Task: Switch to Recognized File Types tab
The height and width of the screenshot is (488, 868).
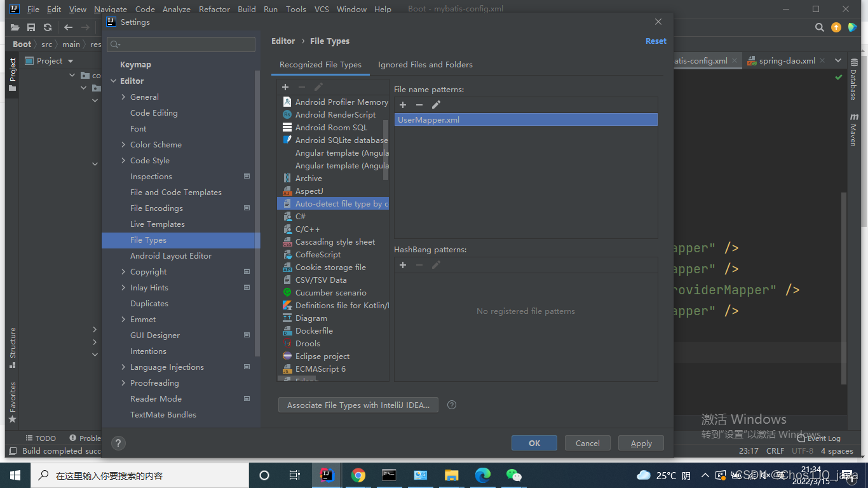Action: [x=320, y=65]
